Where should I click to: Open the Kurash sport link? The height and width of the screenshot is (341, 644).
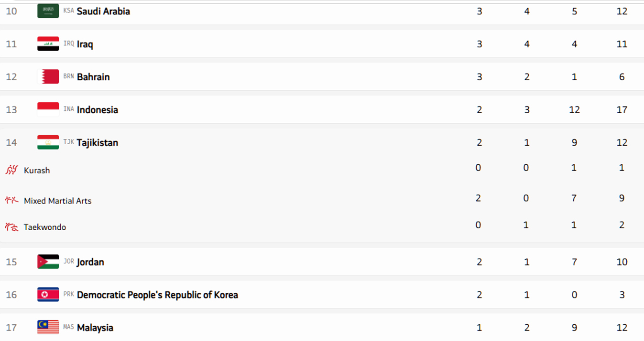[37, 170]
